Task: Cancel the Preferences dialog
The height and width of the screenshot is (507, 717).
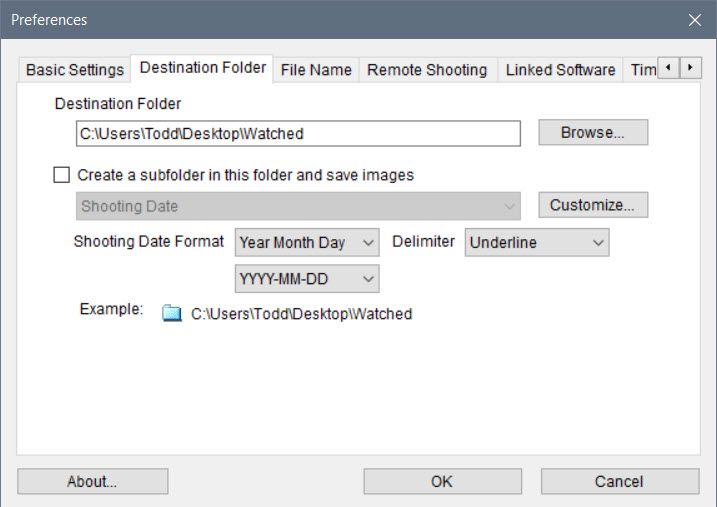Action: 619,481
